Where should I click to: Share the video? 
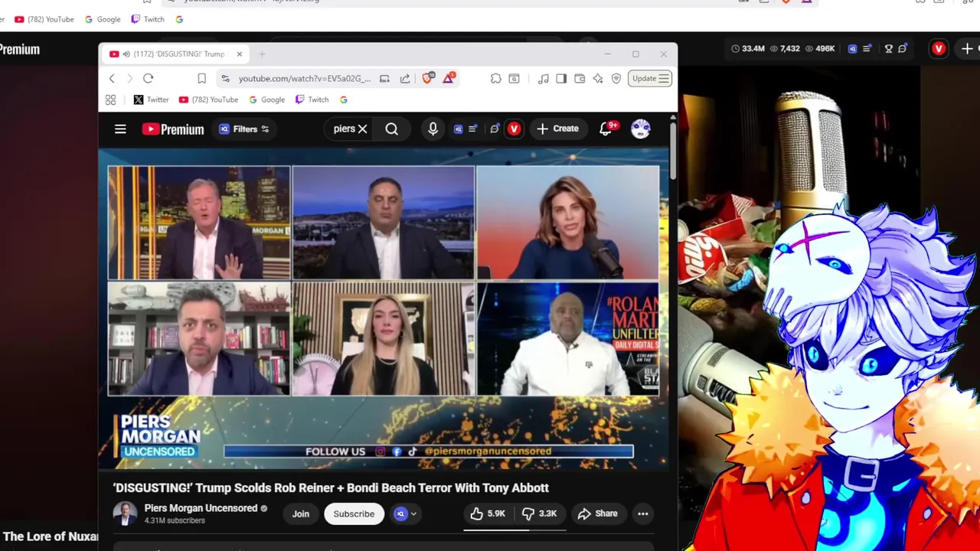(x=598, y=514)
